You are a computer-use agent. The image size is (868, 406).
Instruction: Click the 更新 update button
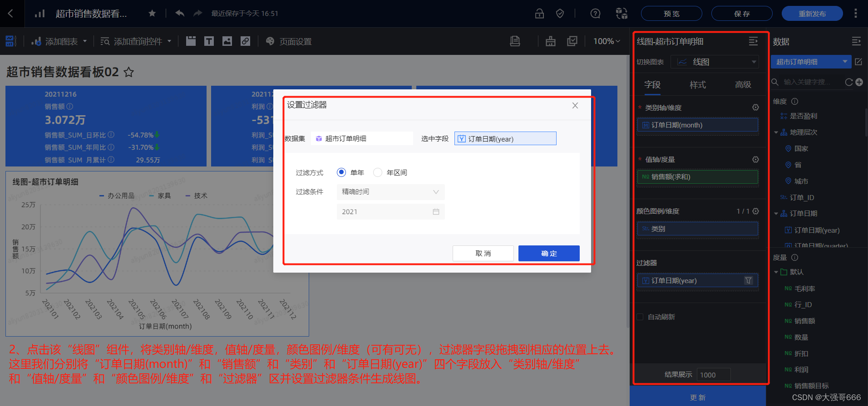click(x=698, y=397)
